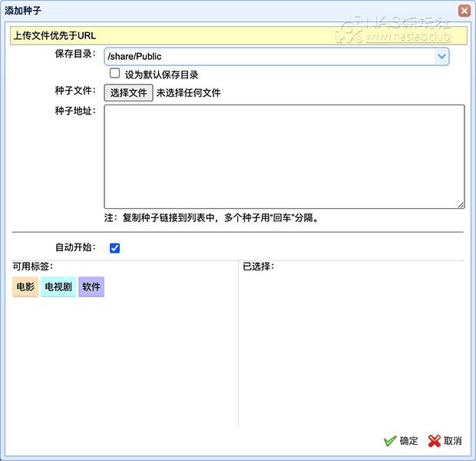
Task: Toggle the 自动开始 checkbox
Action: 115,248
